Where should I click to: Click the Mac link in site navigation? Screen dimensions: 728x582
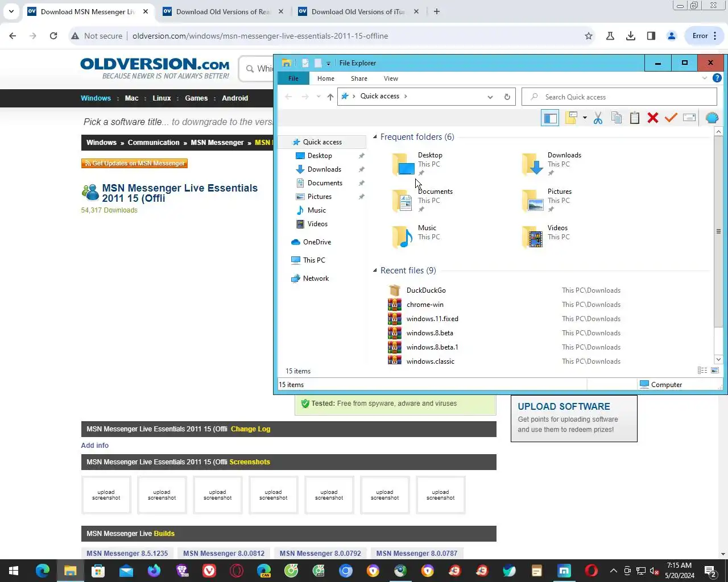[x=131, y=98]
